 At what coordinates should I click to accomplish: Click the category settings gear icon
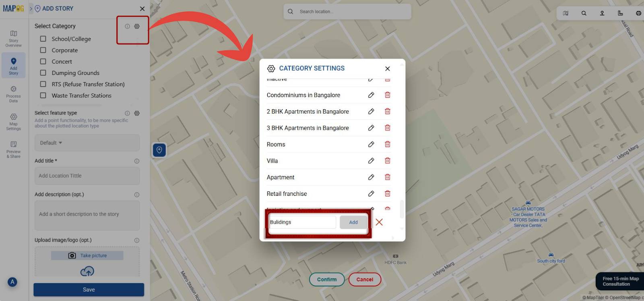click(x=137, y=26)
